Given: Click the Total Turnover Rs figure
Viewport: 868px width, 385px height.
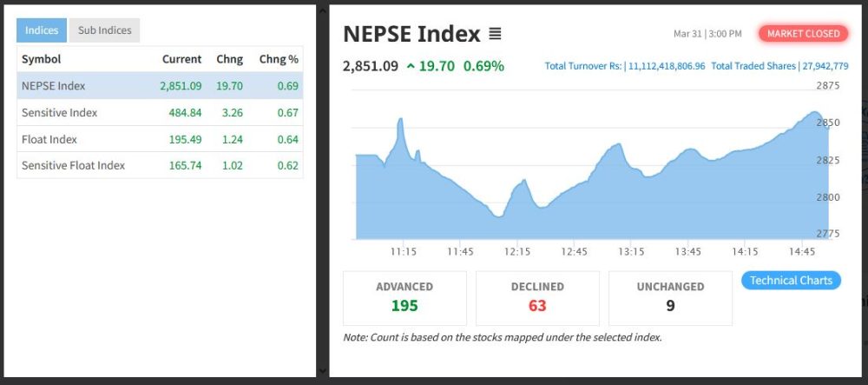Looking at the screenshot, I should (667, 66).
